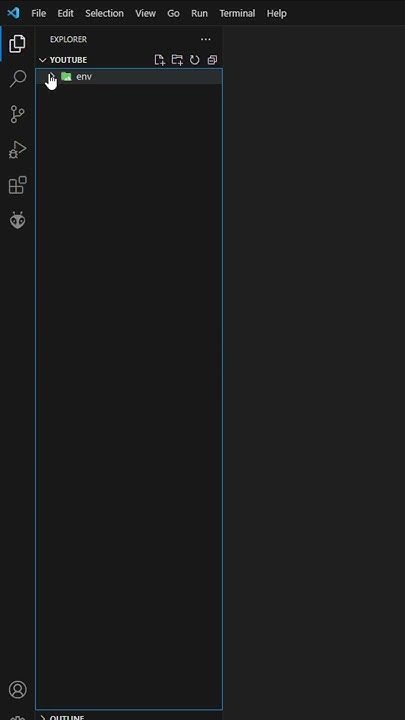Open the Extensions view
Image resolution: width=405 pixels, height=720 pixels.
click(x=17, y=185)
